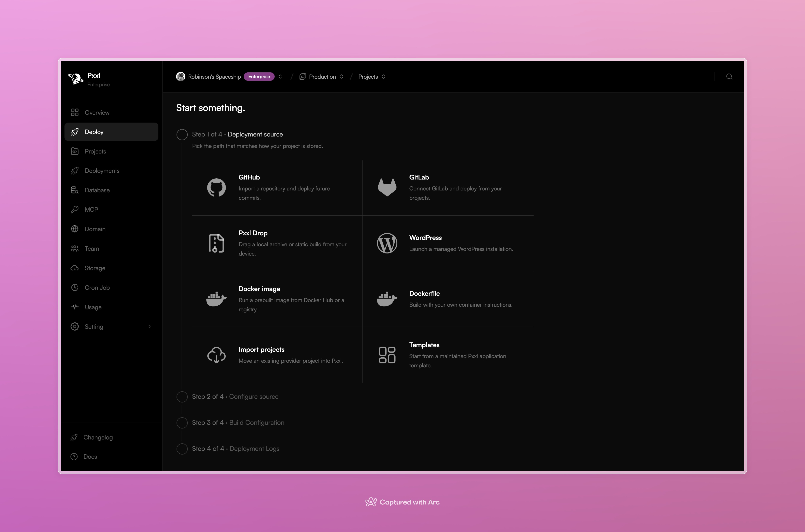
Task: Click the Pxxl Drop archive file icon
Action: [217, 243]
